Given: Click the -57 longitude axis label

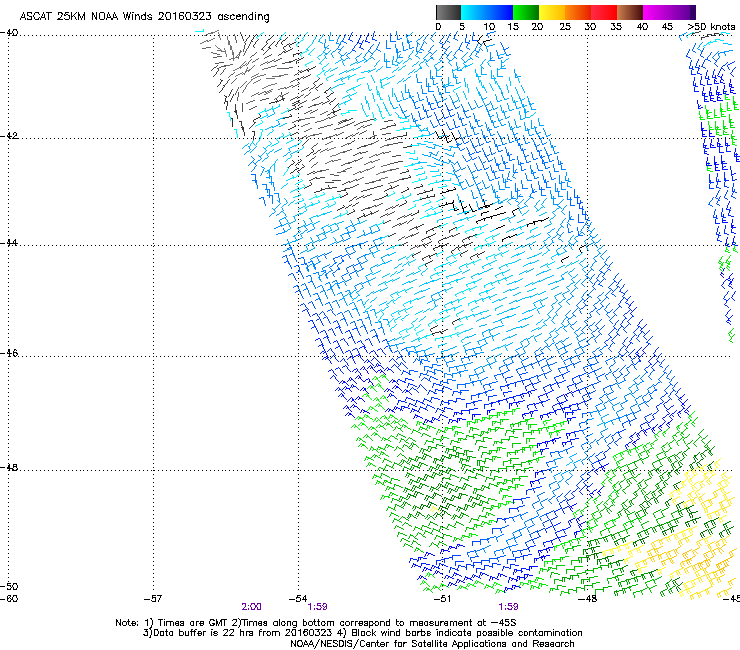Looking at the screenshot, I should pos(153,599).
